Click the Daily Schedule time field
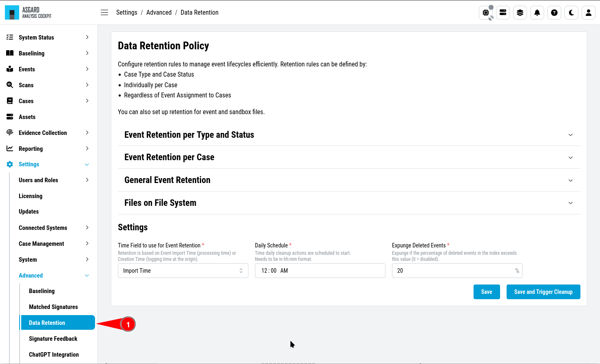 [320, 271]
